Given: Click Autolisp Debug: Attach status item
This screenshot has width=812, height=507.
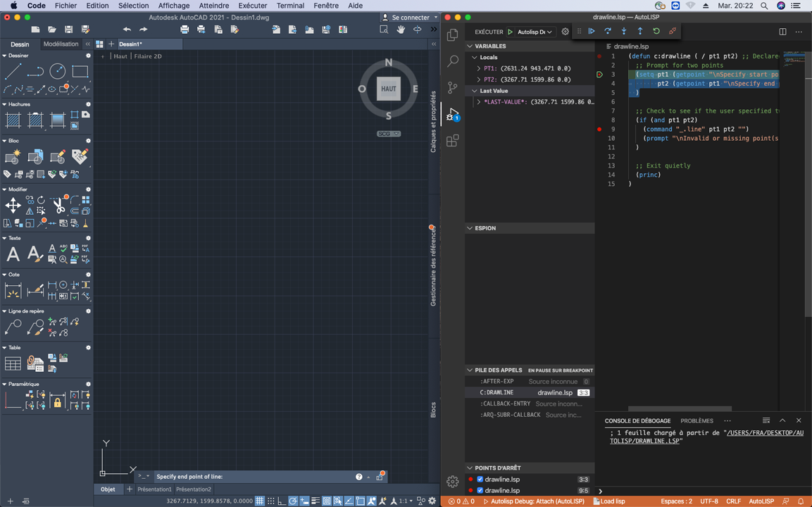Looking at the screenshot, I should [x=533, y=501].
